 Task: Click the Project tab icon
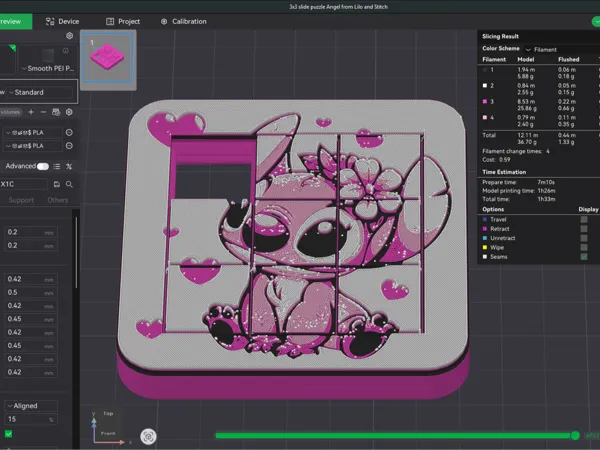[x=110, y=21]
